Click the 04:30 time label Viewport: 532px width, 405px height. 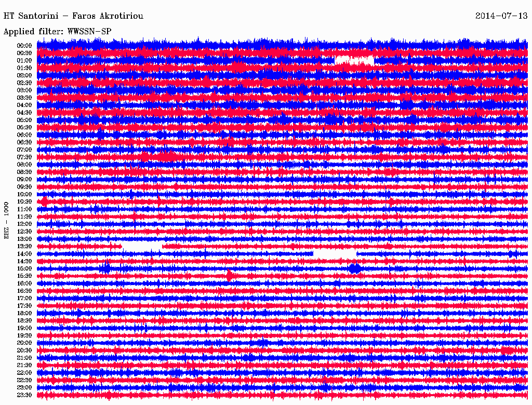click(24, 113)
